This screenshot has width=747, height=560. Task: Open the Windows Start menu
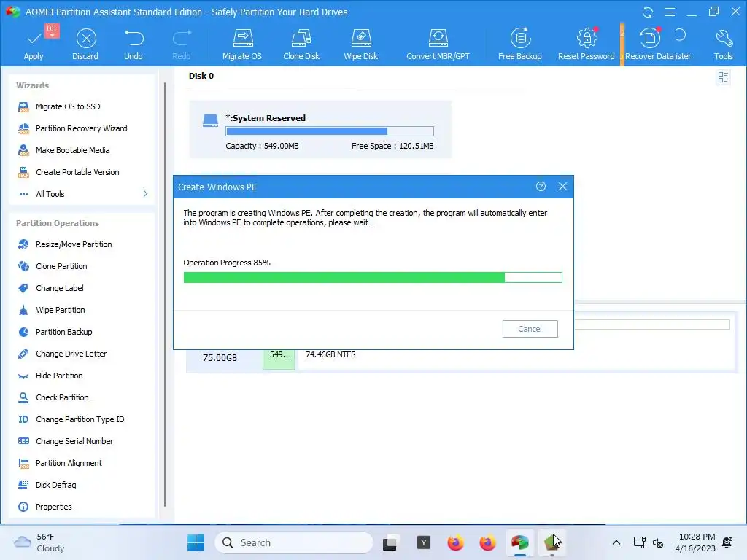(x=196, y=542)
